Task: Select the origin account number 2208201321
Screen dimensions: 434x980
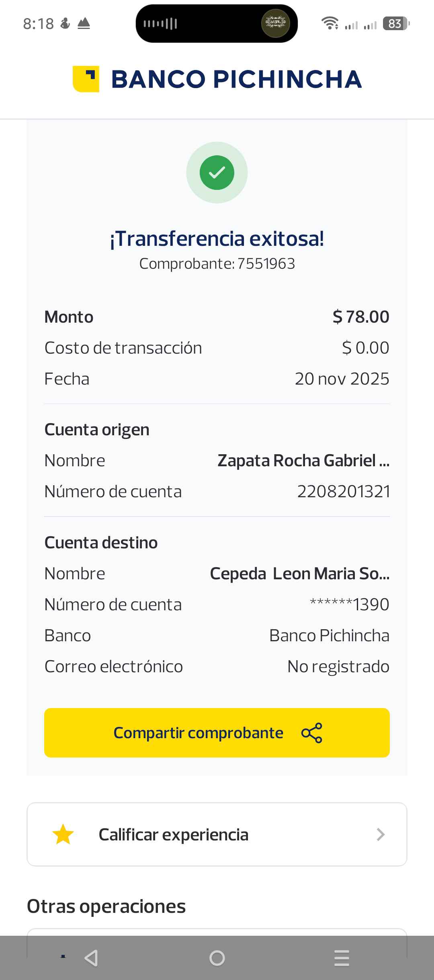Action: pyautogui.click(x=343, y=492)
